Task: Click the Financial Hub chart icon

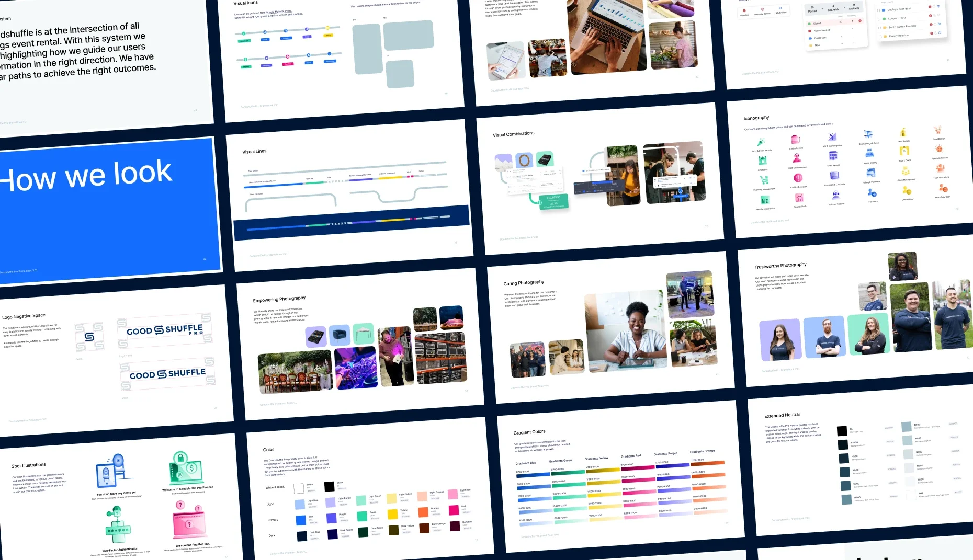Action: click(x=799, y=198)
